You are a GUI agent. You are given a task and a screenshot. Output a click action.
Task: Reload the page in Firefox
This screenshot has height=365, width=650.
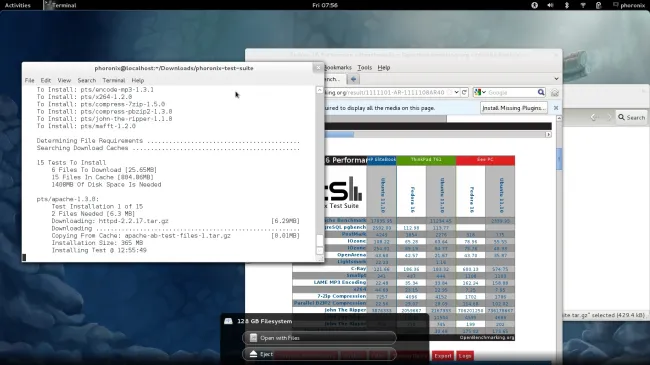coord(464,92)
